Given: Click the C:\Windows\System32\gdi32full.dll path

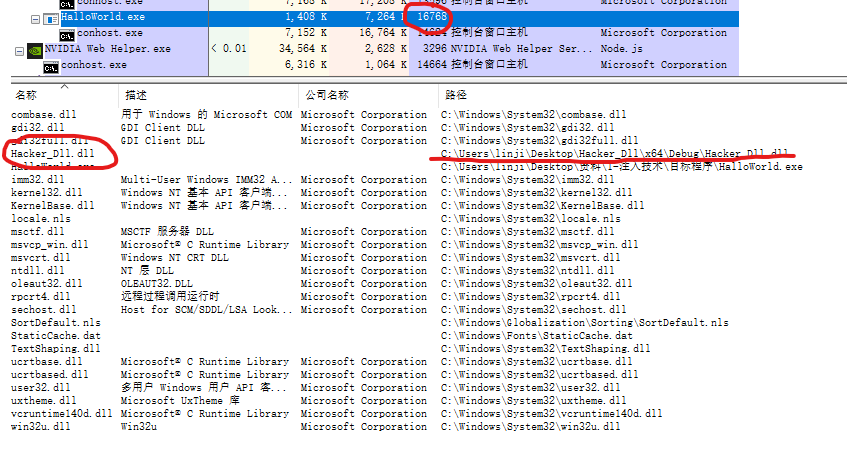Looking at the screenshot, I should click(x=539, y=140).
